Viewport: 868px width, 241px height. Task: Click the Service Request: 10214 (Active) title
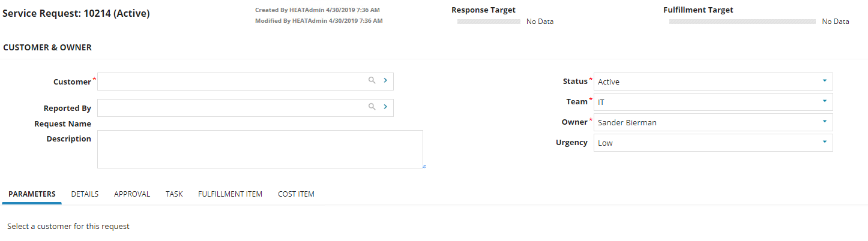(x=76, y=13)
